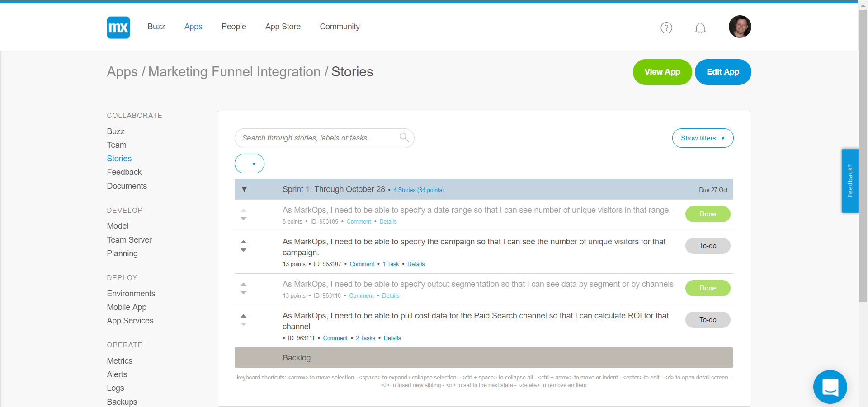868x407 pixels.
Task: Click the profile avatar picture
Action: tap(740, 26)
